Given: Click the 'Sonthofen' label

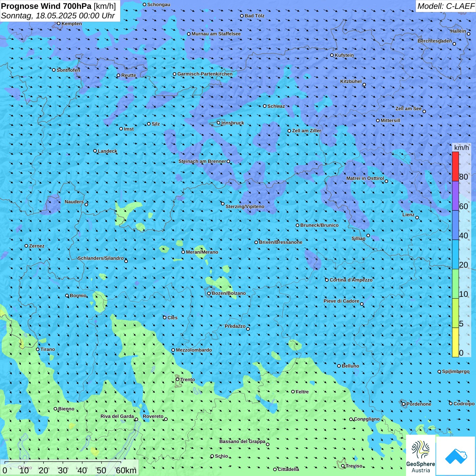Looking at the screenshot, I should click(68, 70).
